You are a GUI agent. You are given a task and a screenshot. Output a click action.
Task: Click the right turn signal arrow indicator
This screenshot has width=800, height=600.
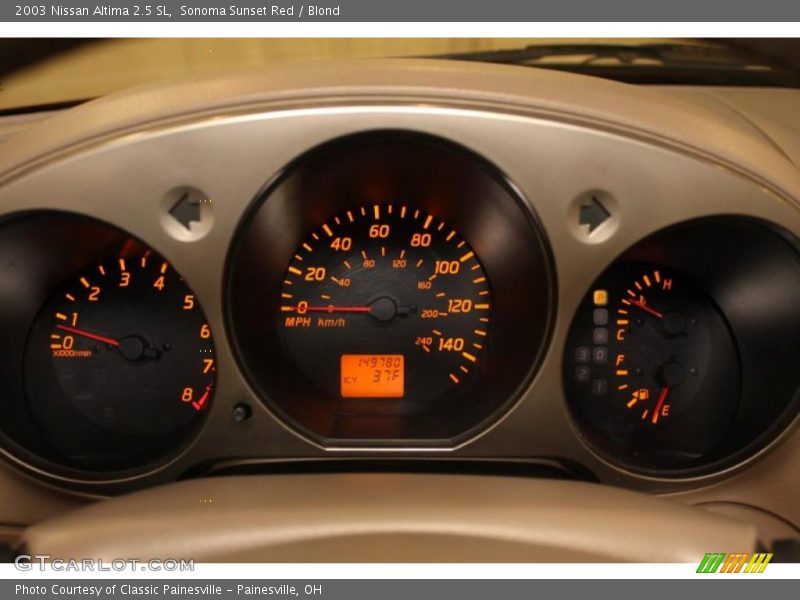pyautogui.click(x=594, y=215)
